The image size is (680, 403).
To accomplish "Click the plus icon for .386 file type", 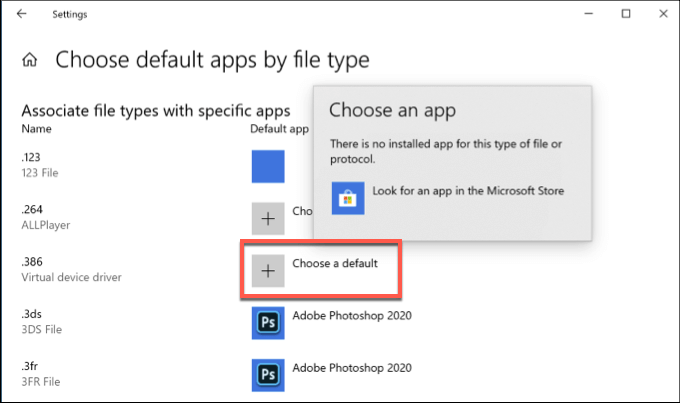I will click(268, 268).
